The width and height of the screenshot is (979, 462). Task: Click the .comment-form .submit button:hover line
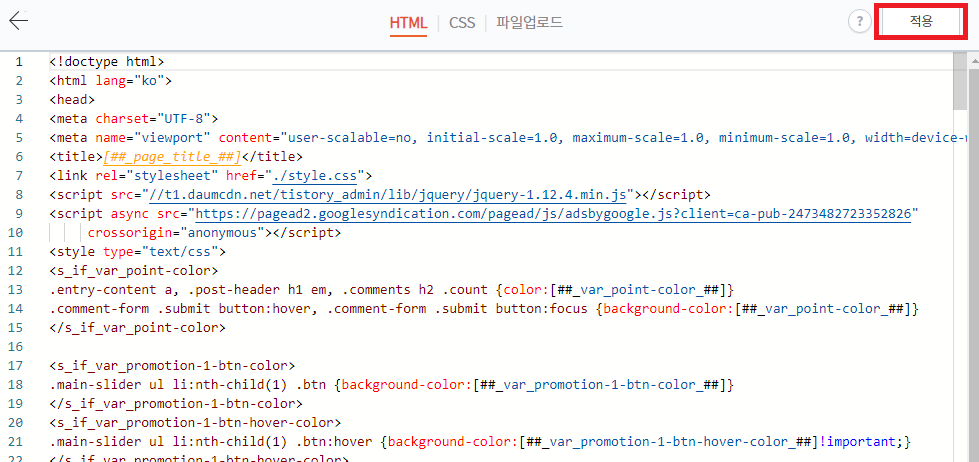pyautogui.click(x=485, y=308)
